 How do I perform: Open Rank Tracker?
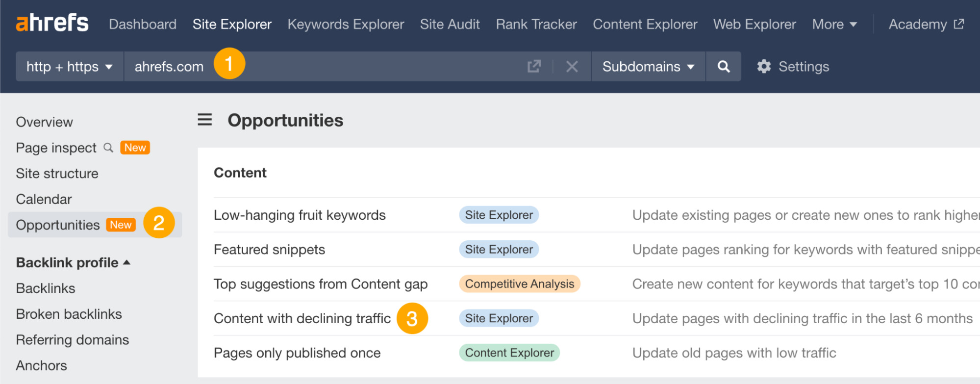click(536, 24)
